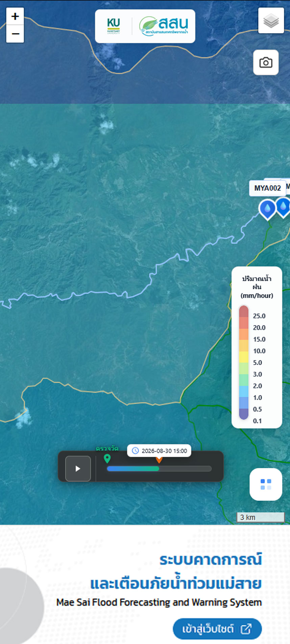Zoom out of the map
Screen dimensions: 290x644
click(15, 34)
